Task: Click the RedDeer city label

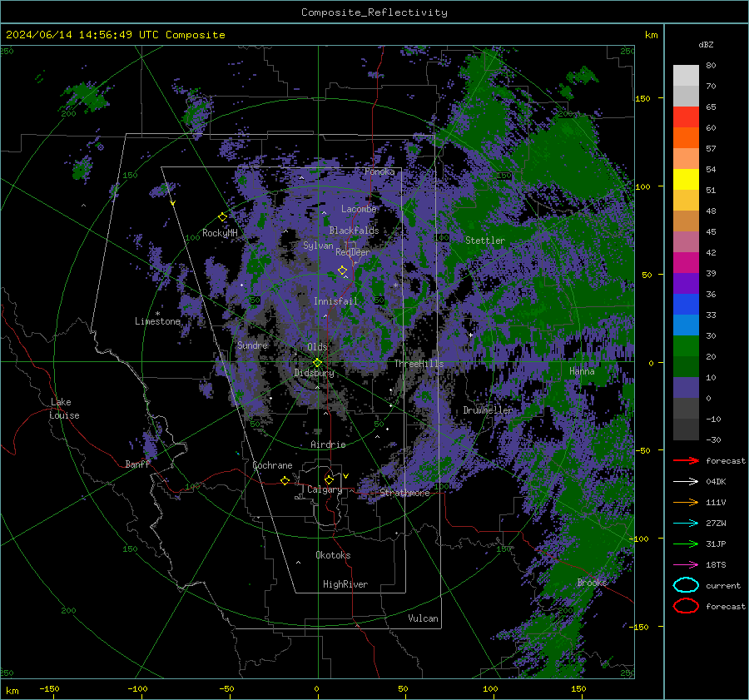Action: click(x=353, y=252)
